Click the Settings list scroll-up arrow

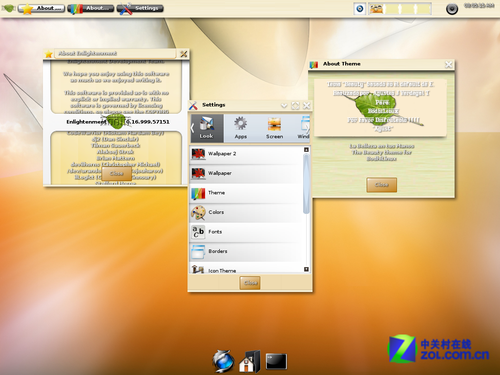click(x=306, y=150)
